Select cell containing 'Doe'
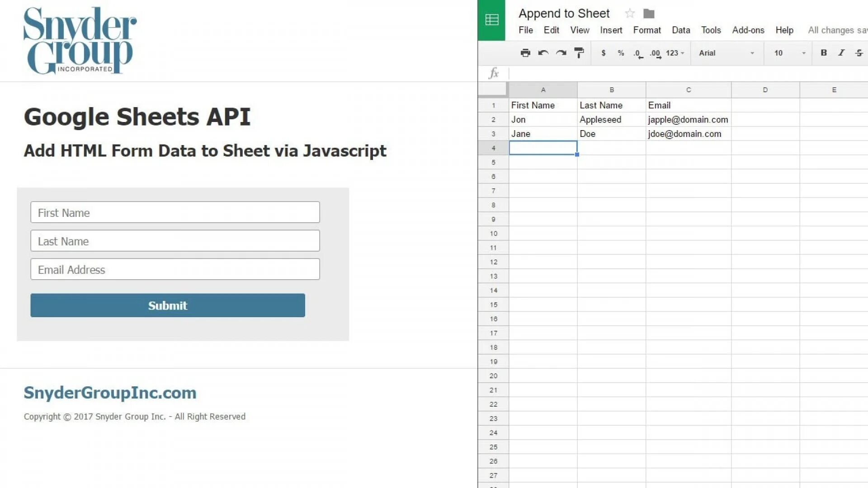The width and height of the screenshot is (868, 488). point(612,134)
